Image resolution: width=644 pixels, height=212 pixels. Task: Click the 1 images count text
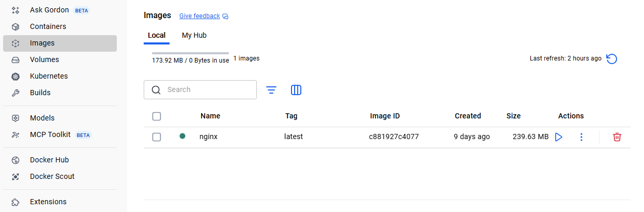coord(247,58)
